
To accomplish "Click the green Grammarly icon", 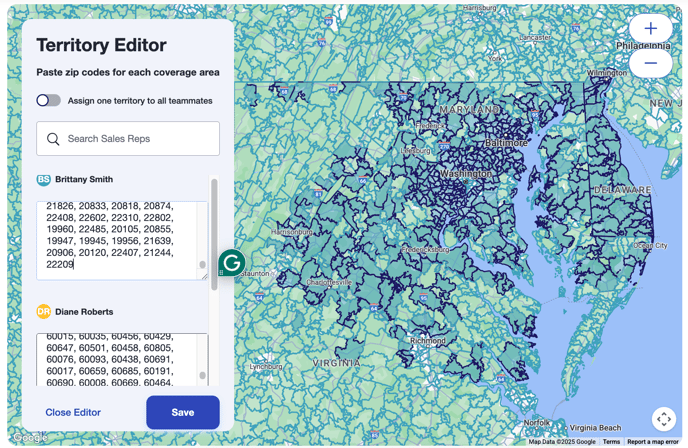I will click(232, 263).
